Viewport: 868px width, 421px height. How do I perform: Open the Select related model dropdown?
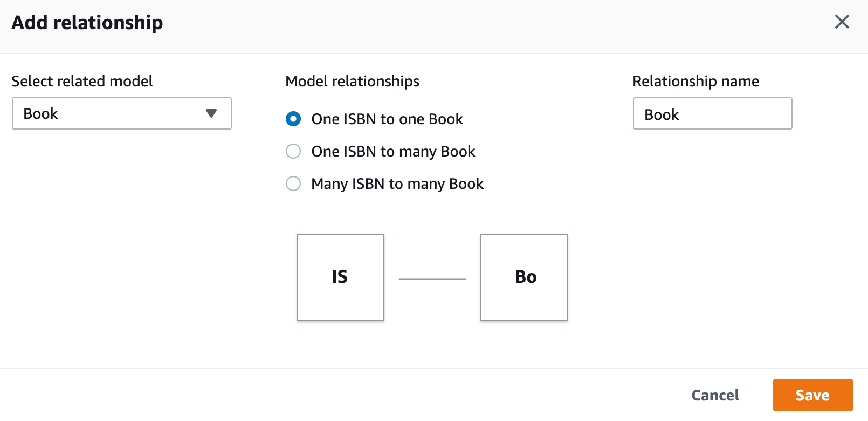122,113
